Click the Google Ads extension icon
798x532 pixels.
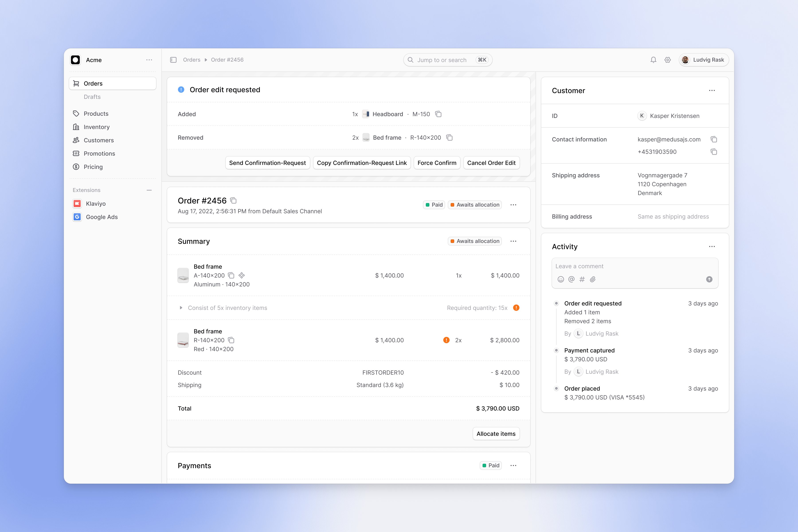click(77, 217)
